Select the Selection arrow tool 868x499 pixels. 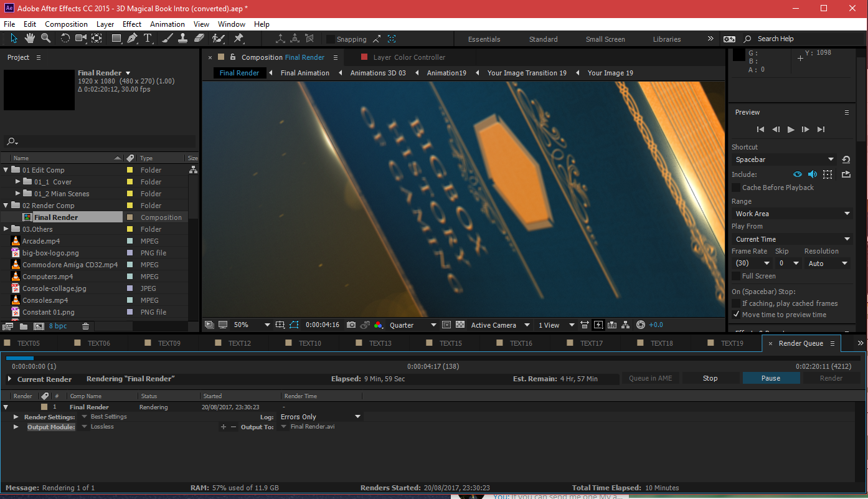click(x=14, y=39)
